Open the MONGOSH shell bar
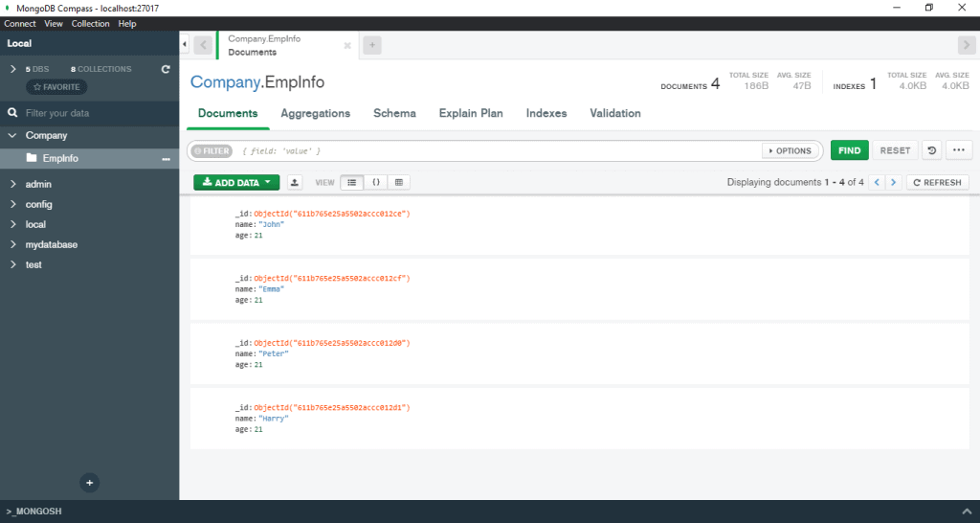The width and height of the screenshot is (980, 523). [489, 512]
